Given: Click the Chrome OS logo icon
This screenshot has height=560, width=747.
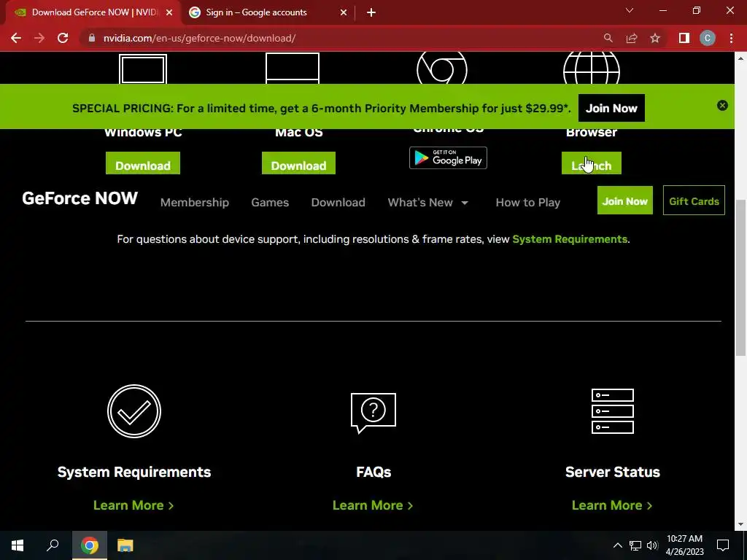Looking at the screenshot, I should (441, 68).
